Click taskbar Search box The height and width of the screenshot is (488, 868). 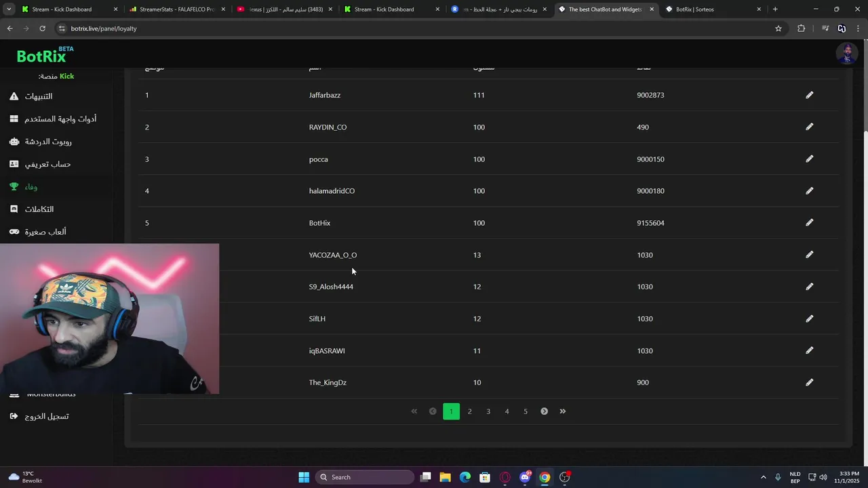366,477
